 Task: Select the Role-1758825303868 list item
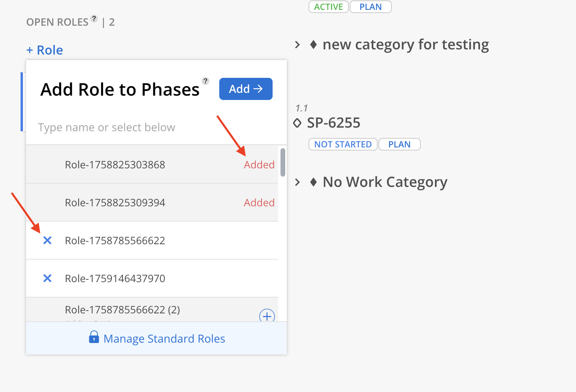pyautogui.click(x=115, y=164)
